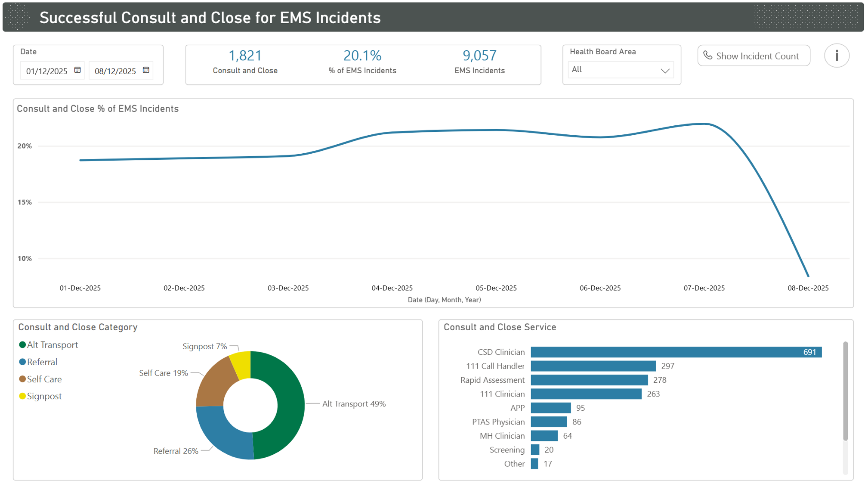Click the end date input showing 08/12/2025

point(116,71)
